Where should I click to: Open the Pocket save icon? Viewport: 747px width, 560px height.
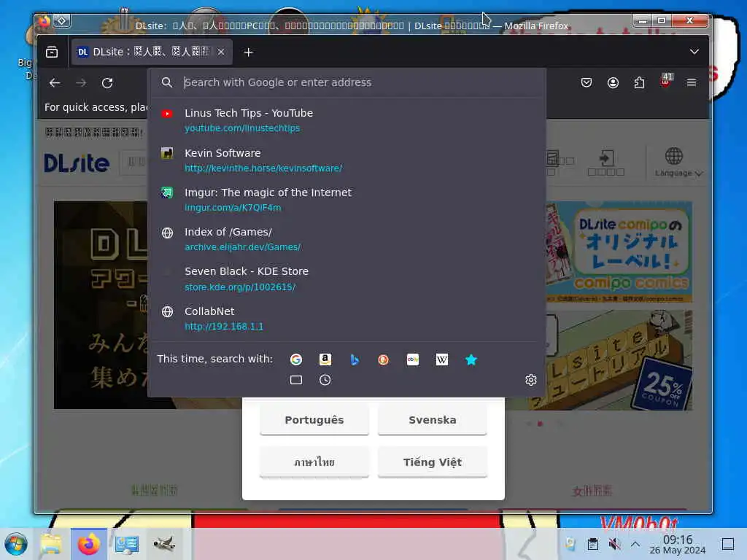click(x=587, y=83)
